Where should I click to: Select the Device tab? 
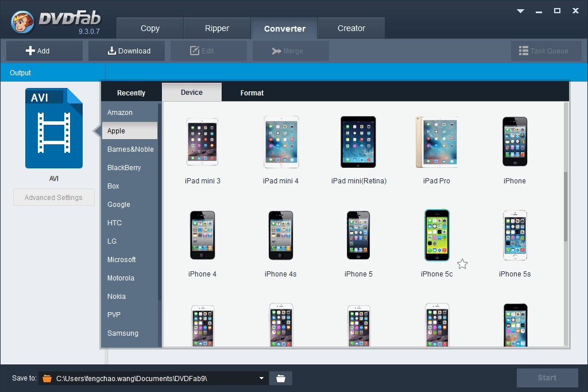(192, 93)
